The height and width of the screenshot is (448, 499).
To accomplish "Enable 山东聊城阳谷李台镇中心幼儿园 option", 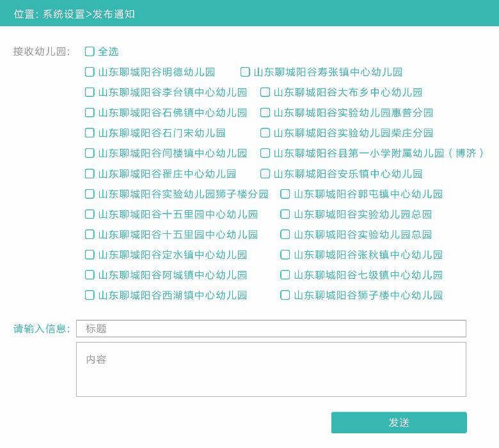I will tap(90, 92).
